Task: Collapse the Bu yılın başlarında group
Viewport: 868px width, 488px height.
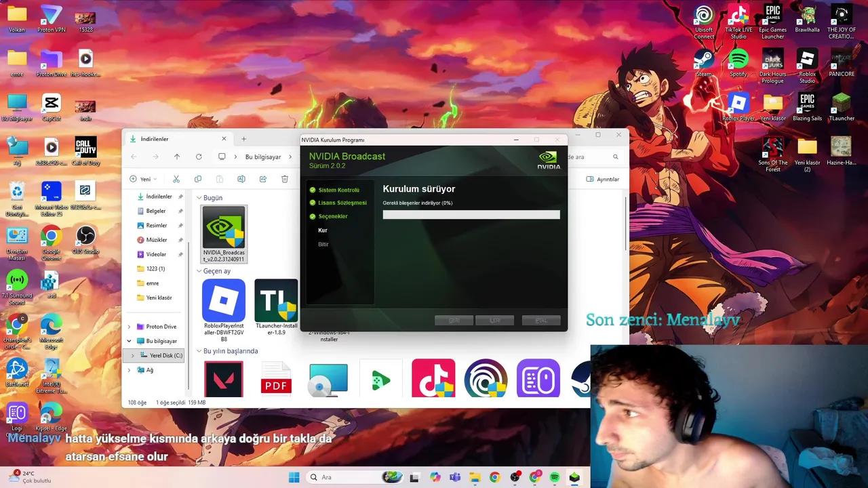Action: pyautogui.click(x=199, y=351)
